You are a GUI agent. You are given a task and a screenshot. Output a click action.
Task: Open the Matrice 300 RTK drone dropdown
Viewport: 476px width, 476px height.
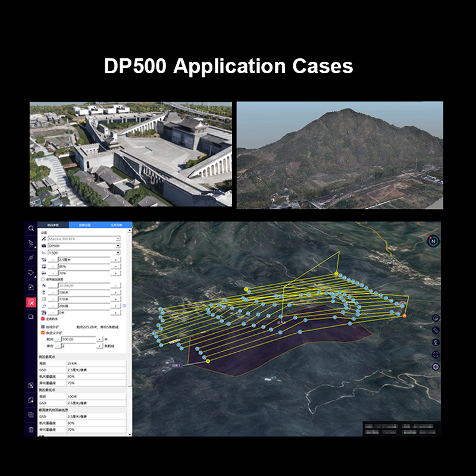(x=118, y=239)
